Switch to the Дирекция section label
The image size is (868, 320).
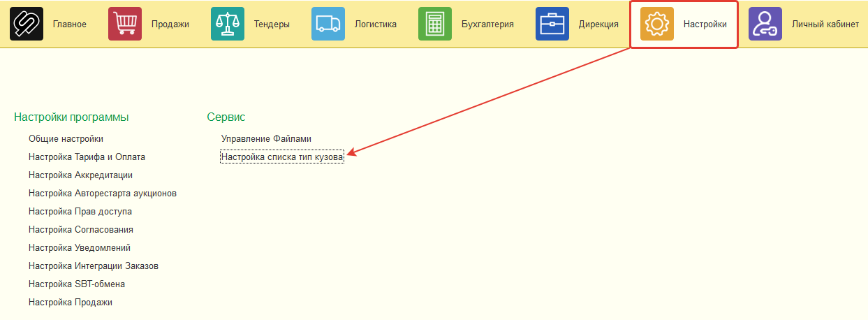click(x=598, y=24)
